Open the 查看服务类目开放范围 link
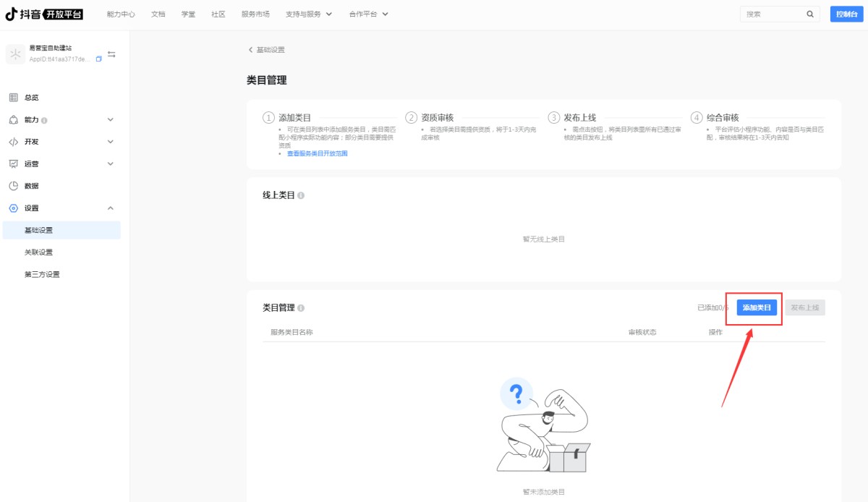 (318, 153)
